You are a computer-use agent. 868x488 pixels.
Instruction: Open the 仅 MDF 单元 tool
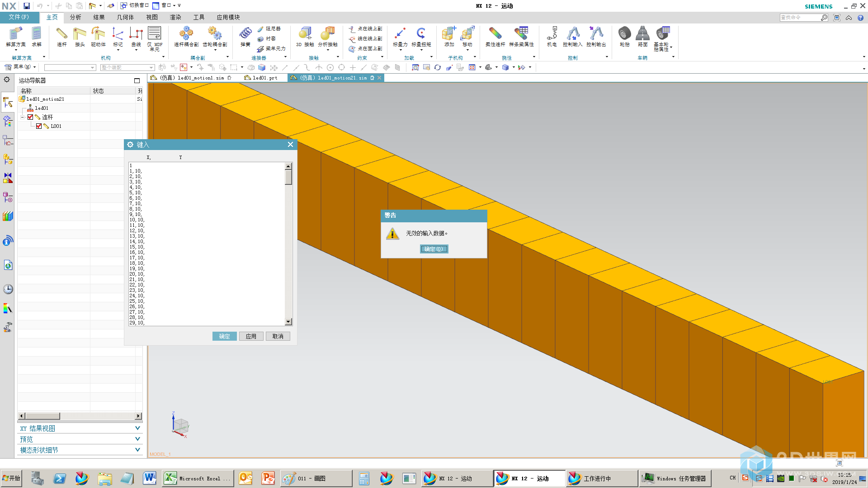click(x=155, y=38)
